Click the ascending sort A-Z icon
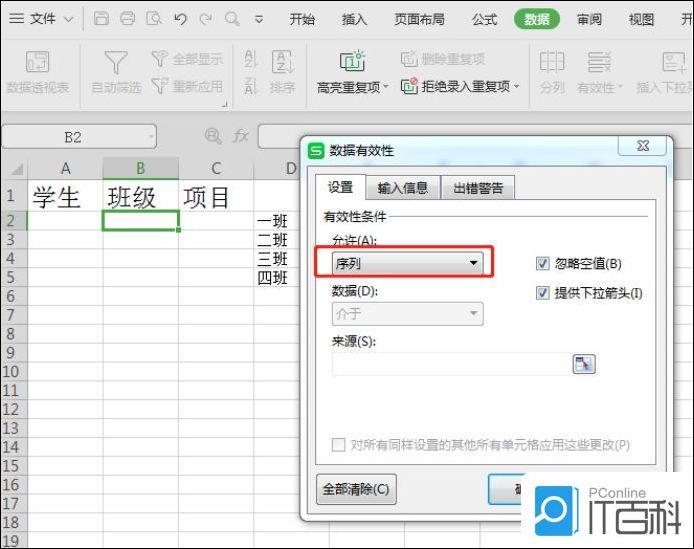 251,58
